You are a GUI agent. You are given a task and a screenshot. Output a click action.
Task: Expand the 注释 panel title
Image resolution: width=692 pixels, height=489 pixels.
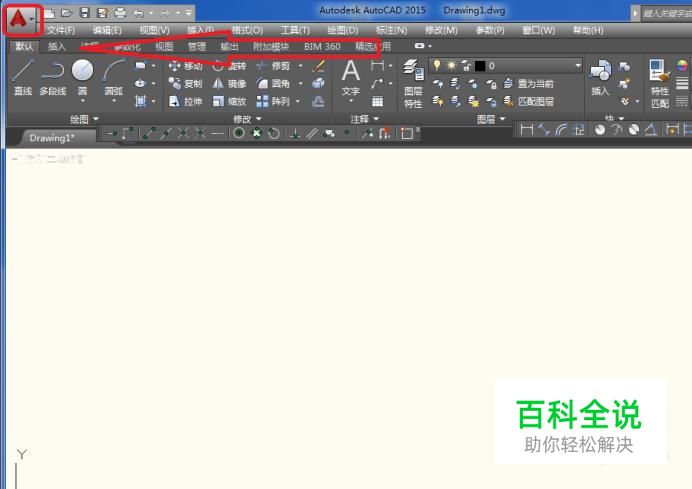click(x=365, y=119)
